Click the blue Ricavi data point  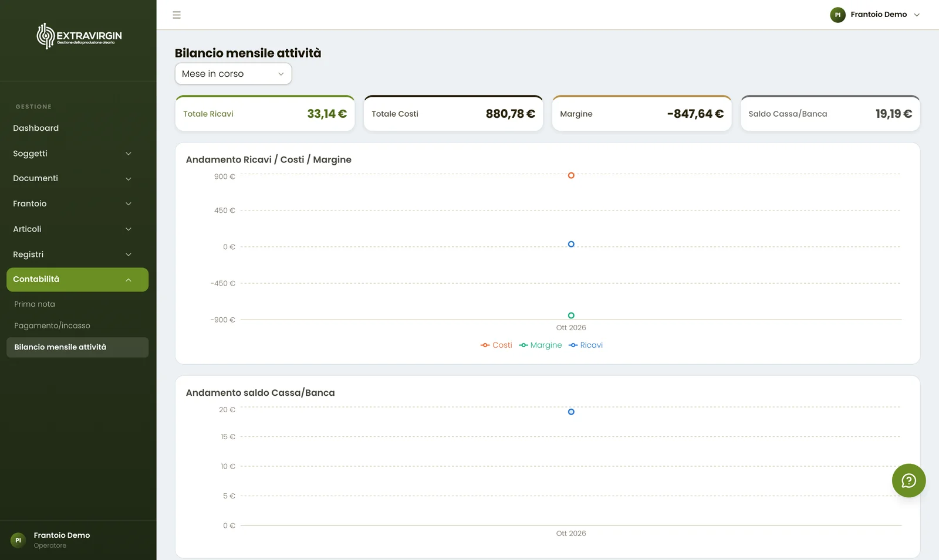click(571, 244)
